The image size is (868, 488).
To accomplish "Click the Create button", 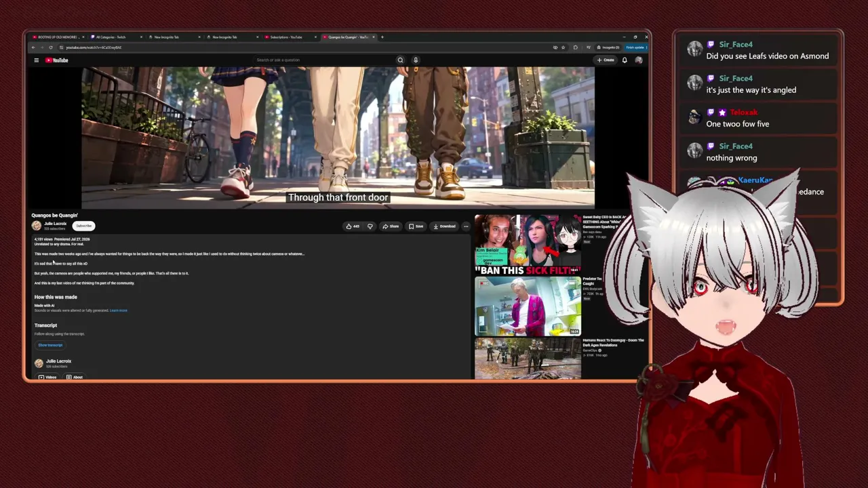I will click(x=606, y=60).
